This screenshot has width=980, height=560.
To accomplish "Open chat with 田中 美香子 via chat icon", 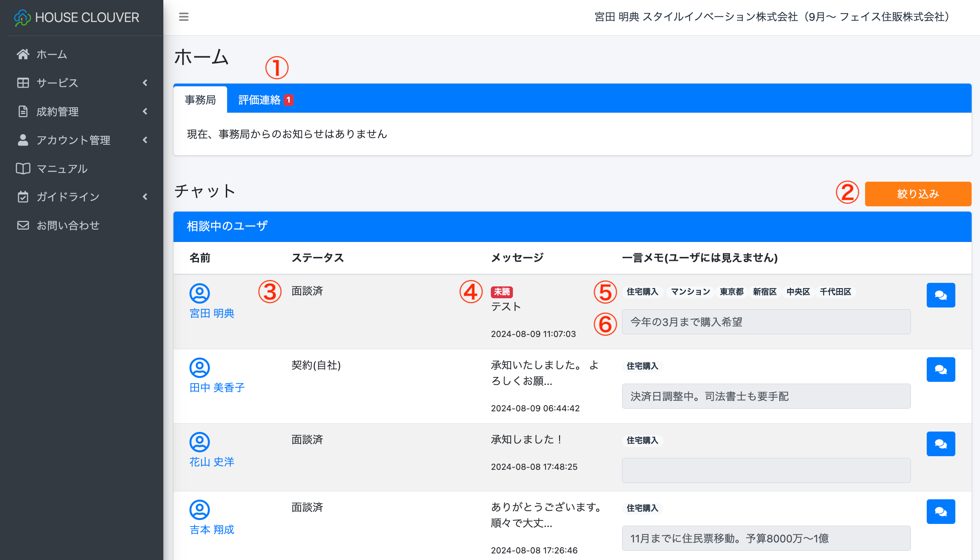I will [x=940, y=370].
